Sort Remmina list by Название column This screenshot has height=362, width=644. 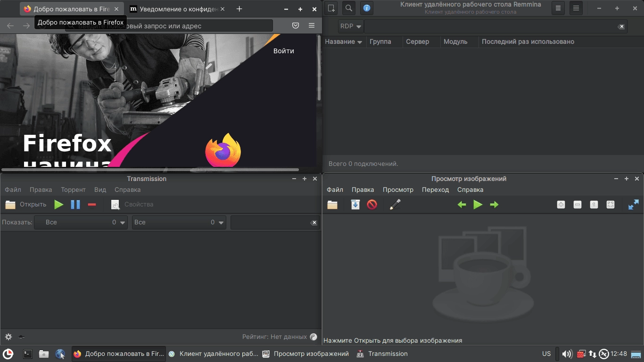(344, 41)
